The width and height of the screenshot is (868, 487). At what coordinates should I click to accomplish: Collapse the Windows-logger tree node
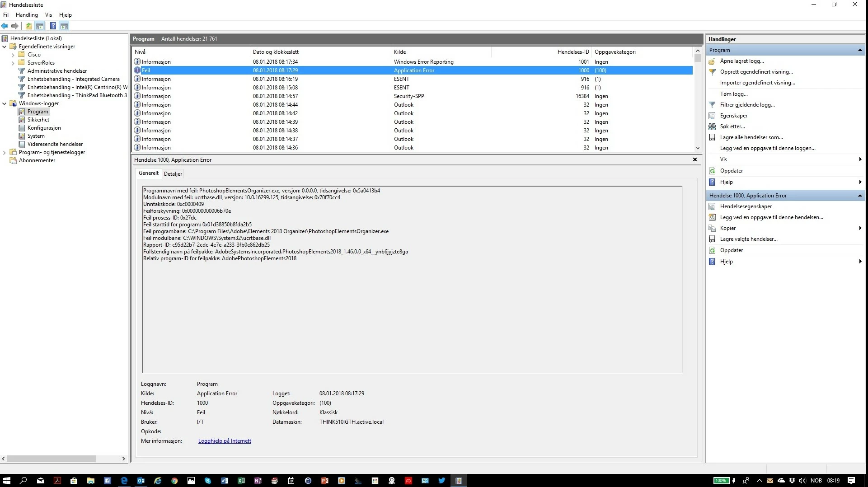(5, 103)
